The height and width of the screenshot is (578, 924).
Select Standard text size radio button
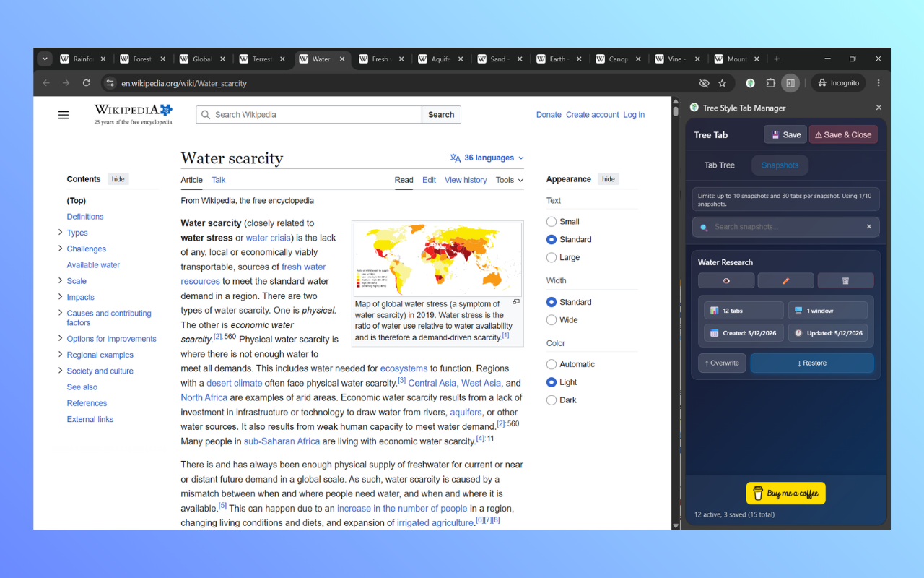coord(552,239)
